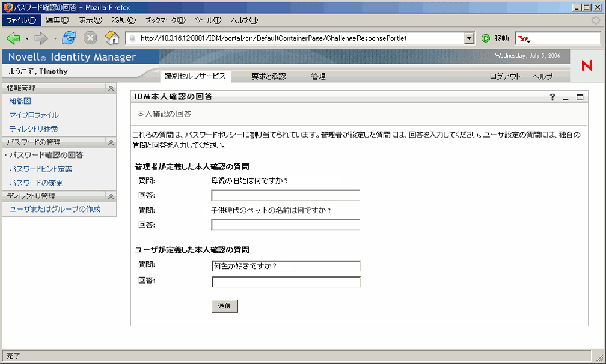606x364 pixels.
Task: Open the 組織図 link
Action: pos(20,101)
